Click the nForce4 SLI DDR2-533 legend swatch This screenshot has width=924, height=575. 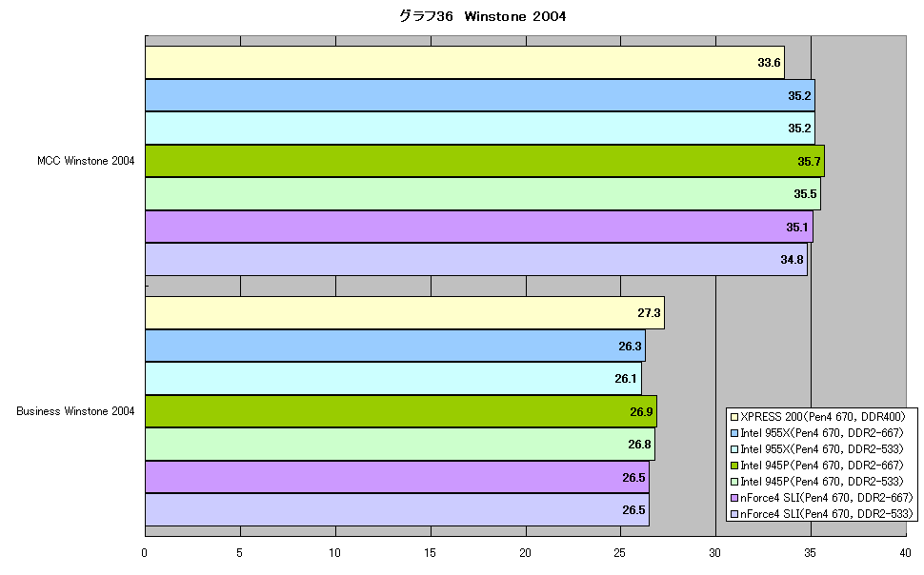click(734, 514)
